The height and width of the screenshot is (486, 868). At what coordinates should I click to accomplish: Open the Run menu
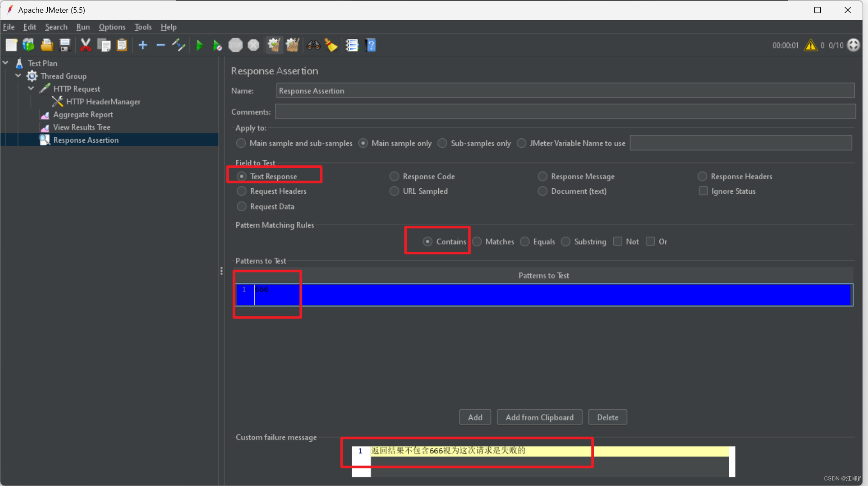(83, 27)
